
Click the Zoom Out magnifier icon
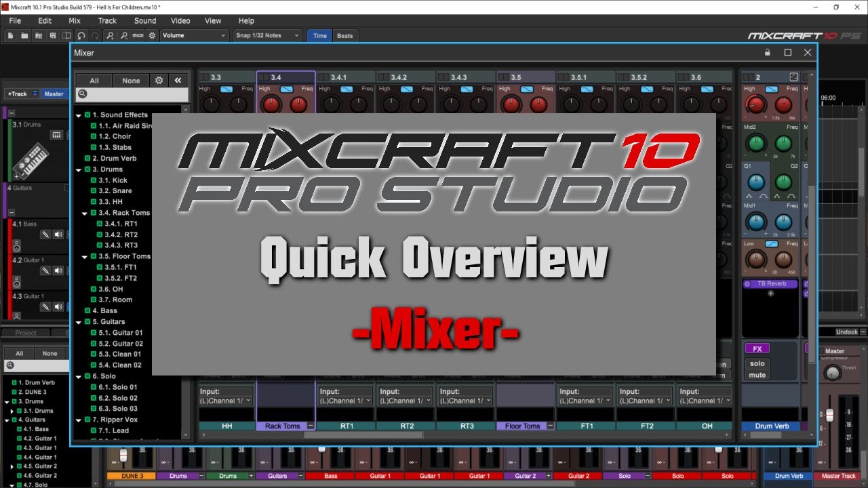click(x=124, y=35)
